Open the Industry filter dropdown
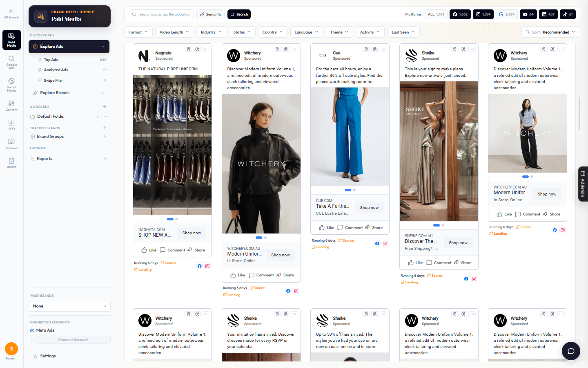 211,32
